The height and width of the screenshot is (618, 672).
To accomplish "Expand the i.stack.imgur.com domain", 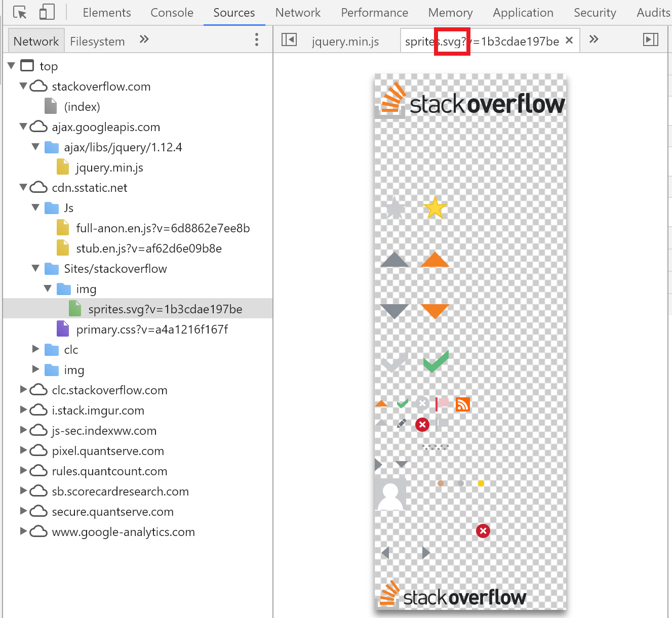I will click(23, 410).
